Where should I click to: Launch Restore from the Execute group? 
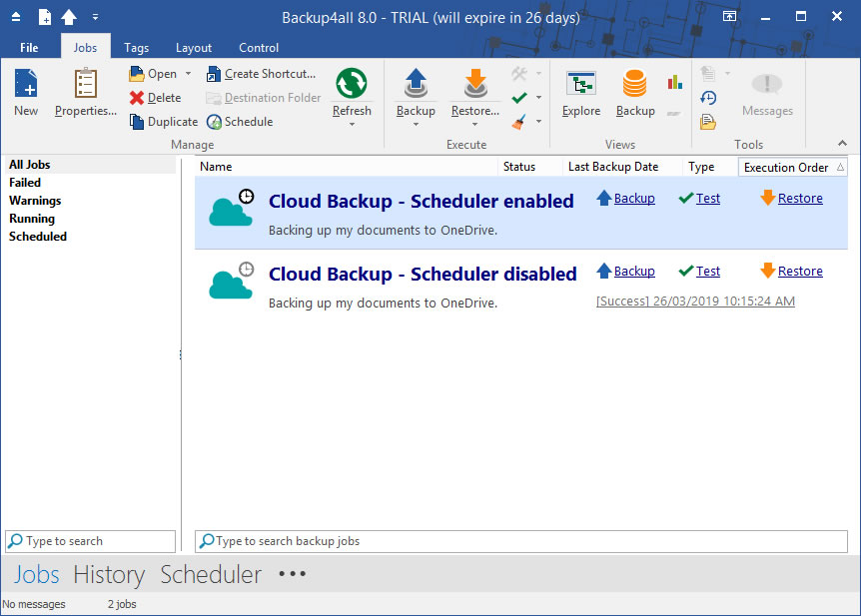pyautogui.click(x=475, y=92)
